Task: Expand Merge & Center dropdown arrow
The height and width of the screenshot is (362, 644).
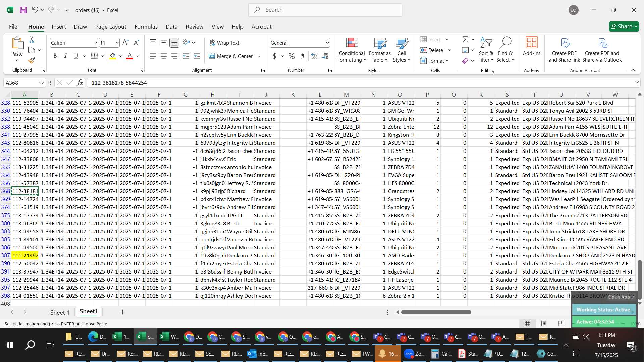Action: (x=259, y=56)
